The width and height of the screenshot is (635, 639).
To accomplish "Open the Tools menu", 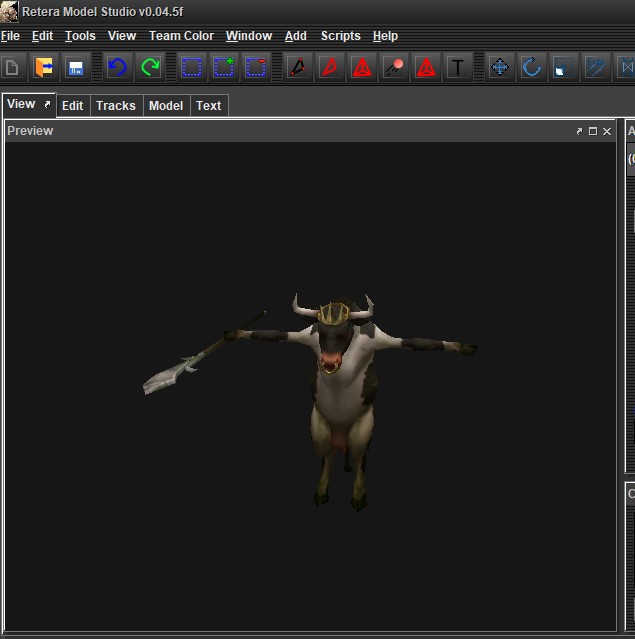I will click(x=80, y=36).
